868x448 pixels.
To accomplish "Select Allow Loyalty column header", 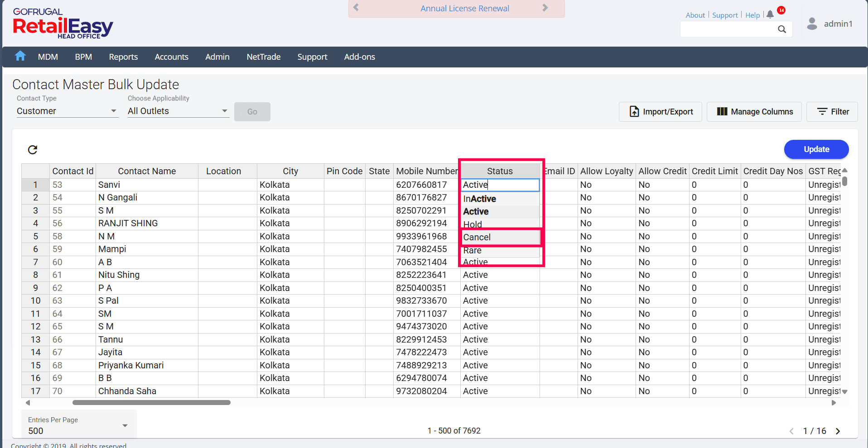I will coord(607,171).
